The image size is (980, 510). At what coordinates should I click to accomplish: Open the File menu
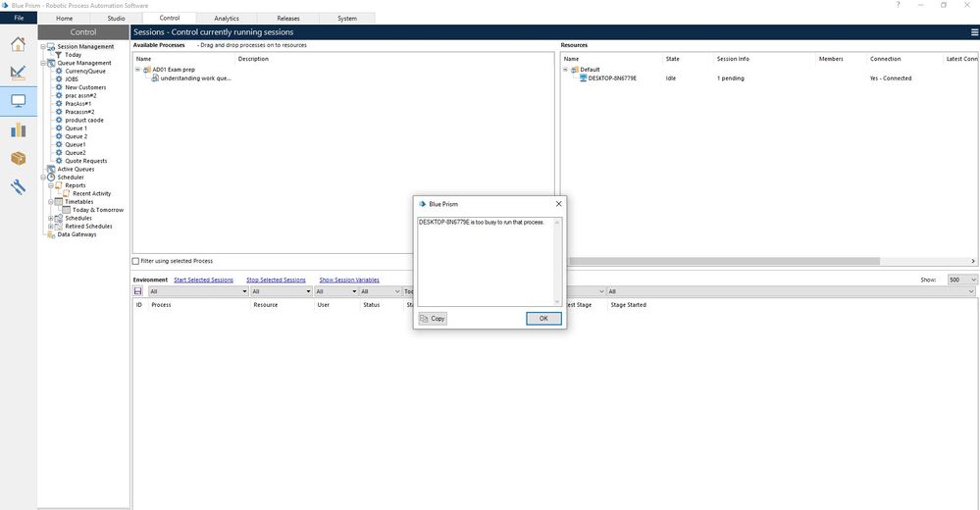coord(19,18)
